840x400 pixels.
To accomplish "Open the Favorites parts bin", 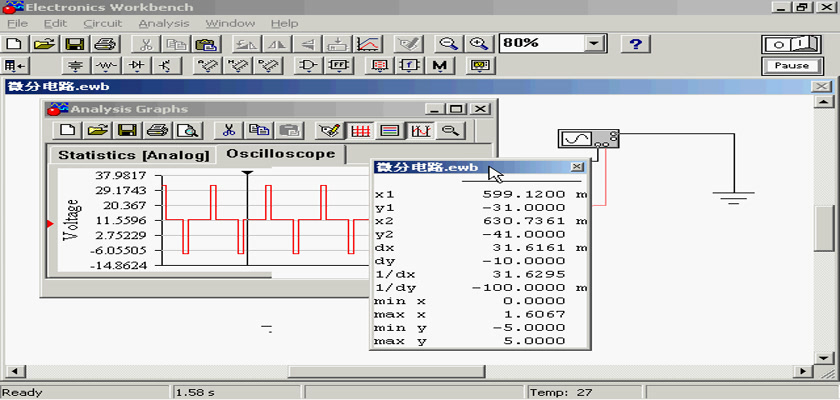I will pyautogui.click(x=16, y=65).
